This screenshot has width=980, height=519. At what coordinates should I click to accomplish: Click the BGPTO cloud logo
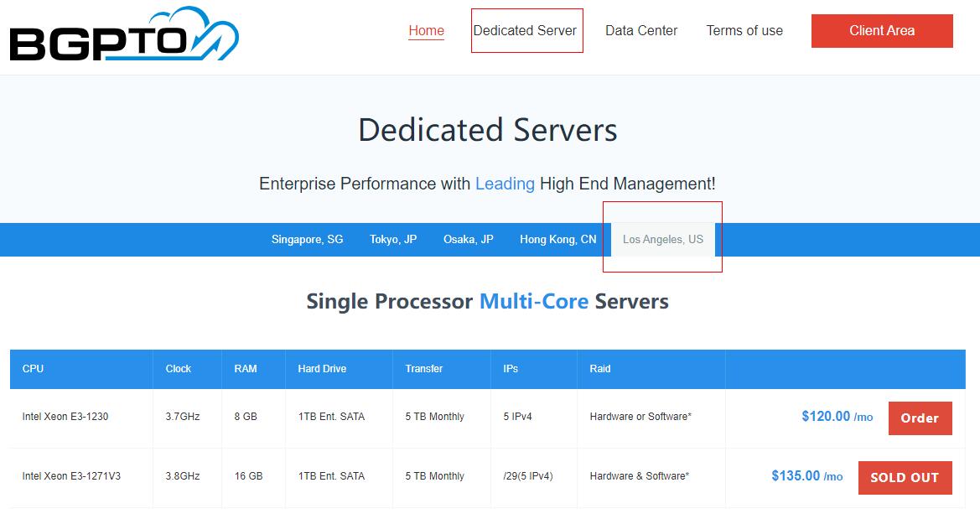[x=124, y=34]
